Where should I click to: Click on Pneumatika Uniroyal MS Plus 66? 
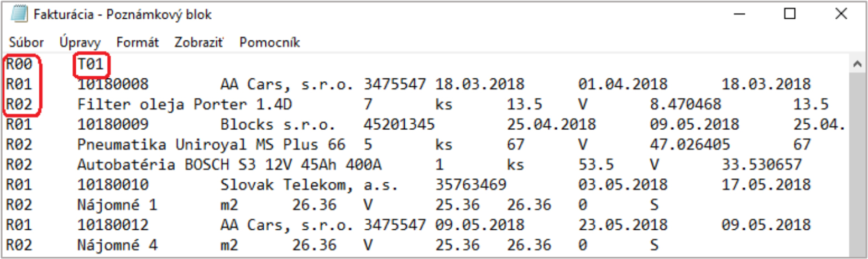pyautogui.click(x=211, y=144)
